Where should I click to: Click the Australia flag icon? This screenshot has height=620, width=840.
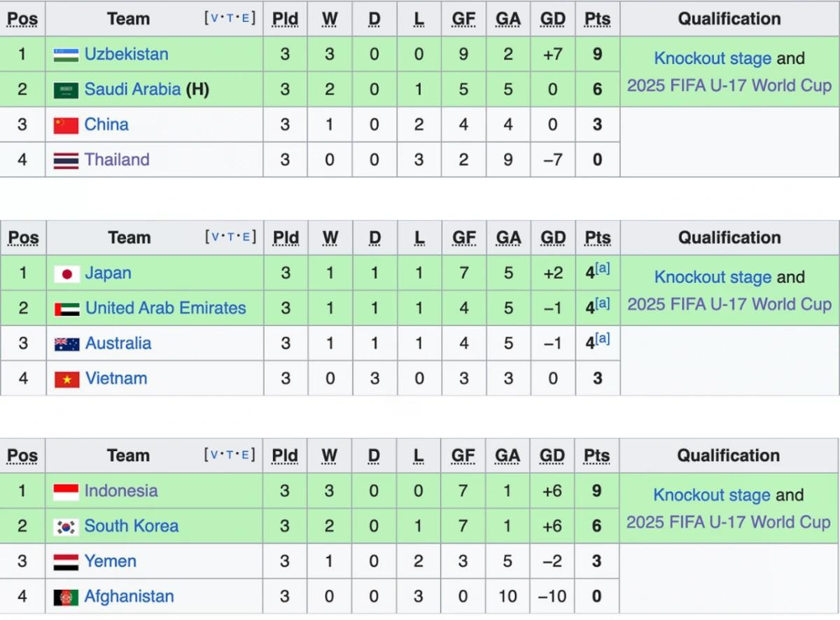(66, 344)
